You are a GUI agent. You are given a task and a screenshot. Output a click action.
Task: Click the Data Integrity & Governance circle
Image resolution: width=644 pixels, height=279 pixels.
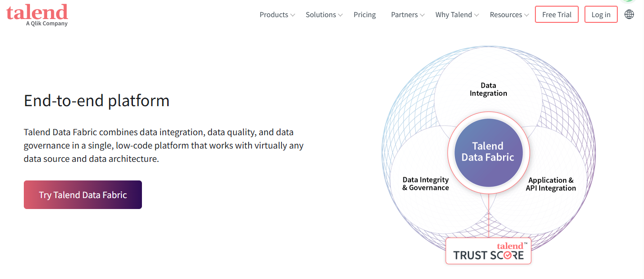tap(425, 184)
